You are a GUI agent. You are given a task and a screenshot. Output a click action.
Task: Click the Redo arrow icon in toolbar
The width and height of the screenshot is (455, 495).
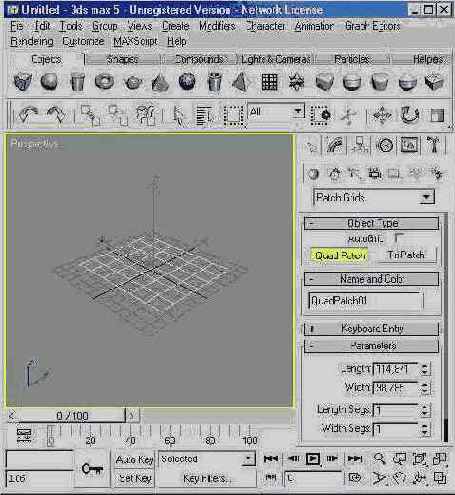tap(56, 115)
